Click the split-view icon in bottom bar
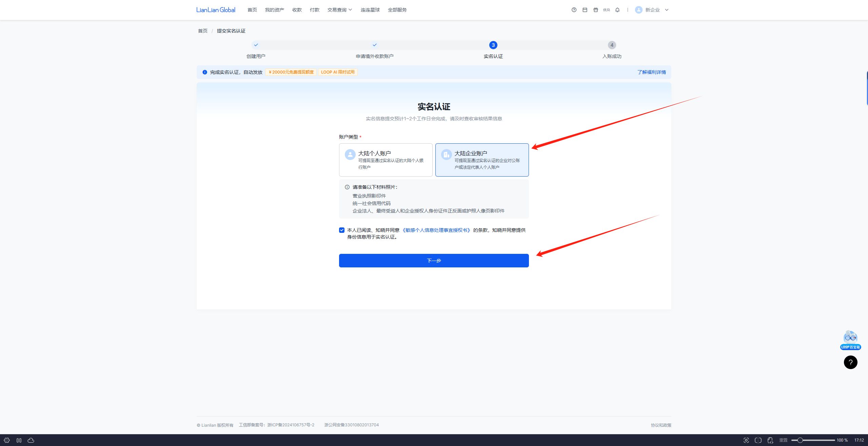 click(x=758, y=440)
